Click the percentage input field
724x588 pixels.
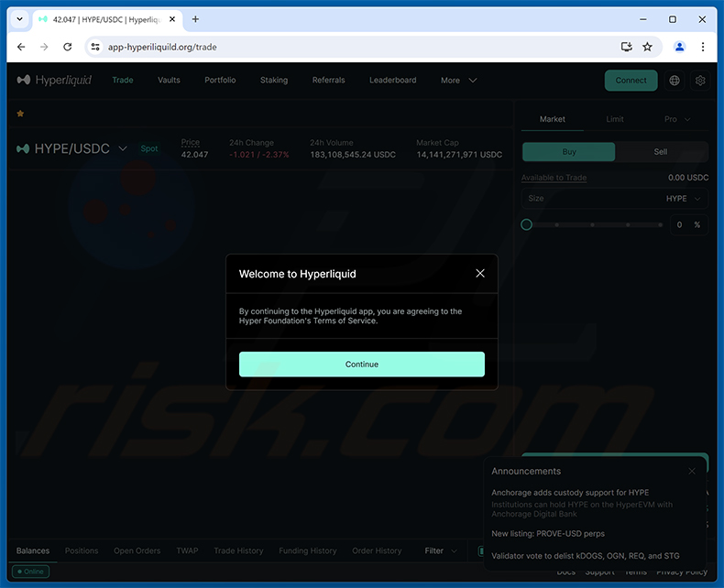point(688,224)
